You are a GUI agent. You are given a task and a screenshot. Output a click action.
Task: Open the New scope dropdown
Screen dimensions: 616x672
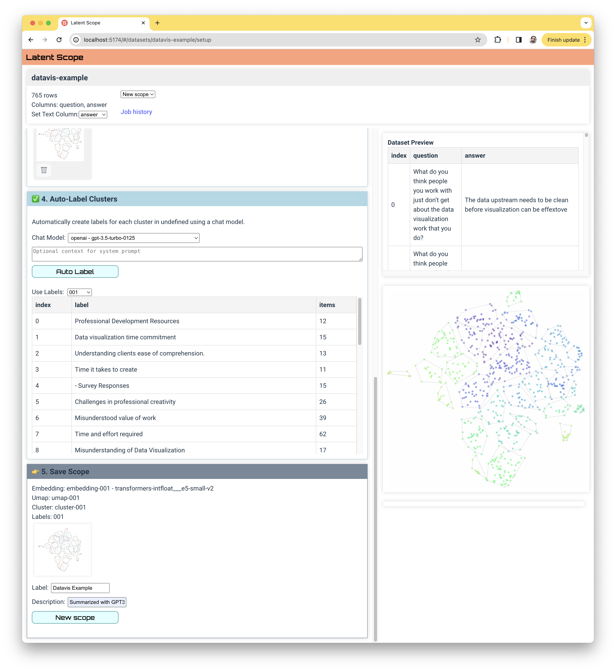138,94
